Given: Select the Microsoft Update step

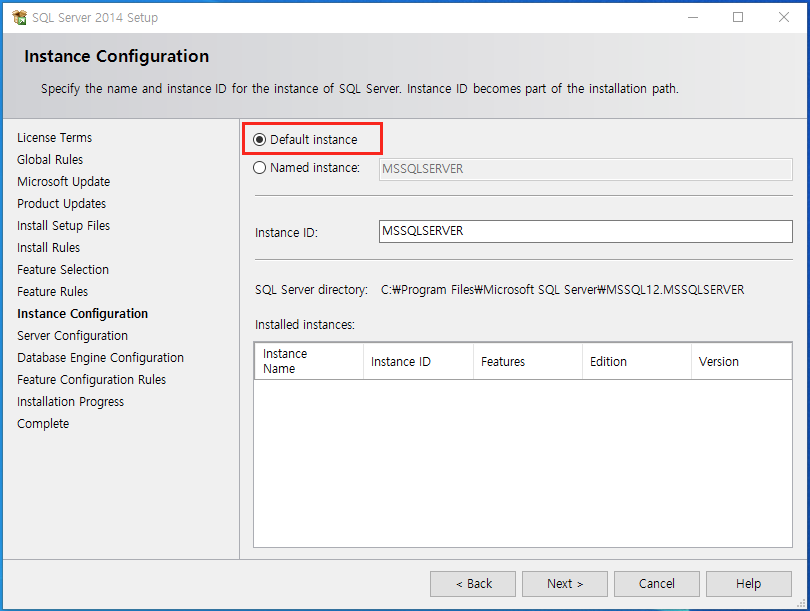Looking at the screenshot, I should point(64,182).
